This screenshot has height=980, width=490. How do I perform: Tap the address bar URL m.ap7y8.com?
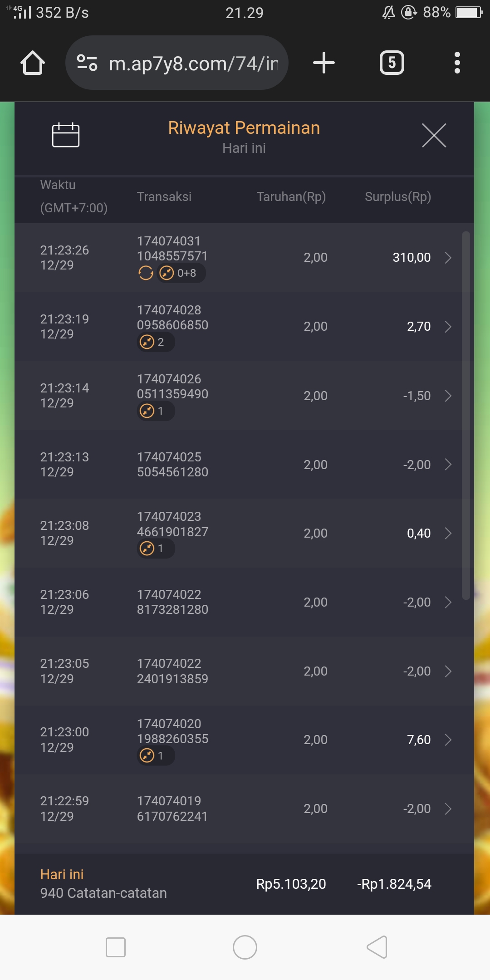[193, 64]
